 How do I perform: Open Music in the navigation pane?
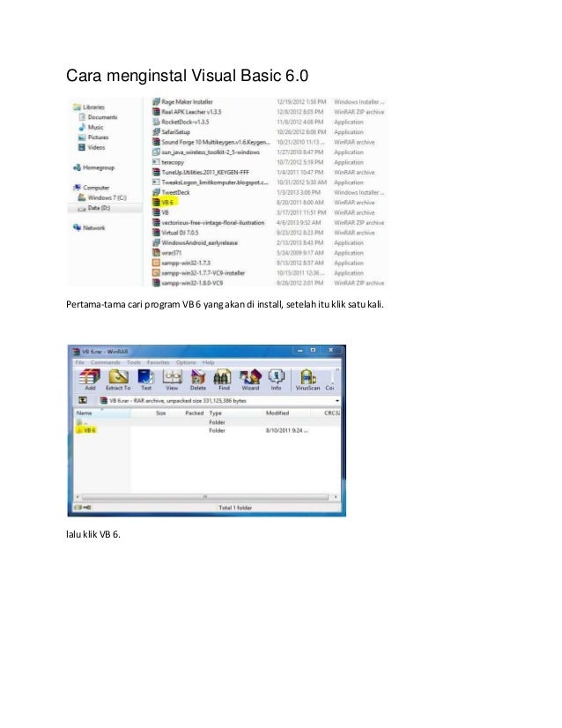pyautogui.click(x=91, y=127)
